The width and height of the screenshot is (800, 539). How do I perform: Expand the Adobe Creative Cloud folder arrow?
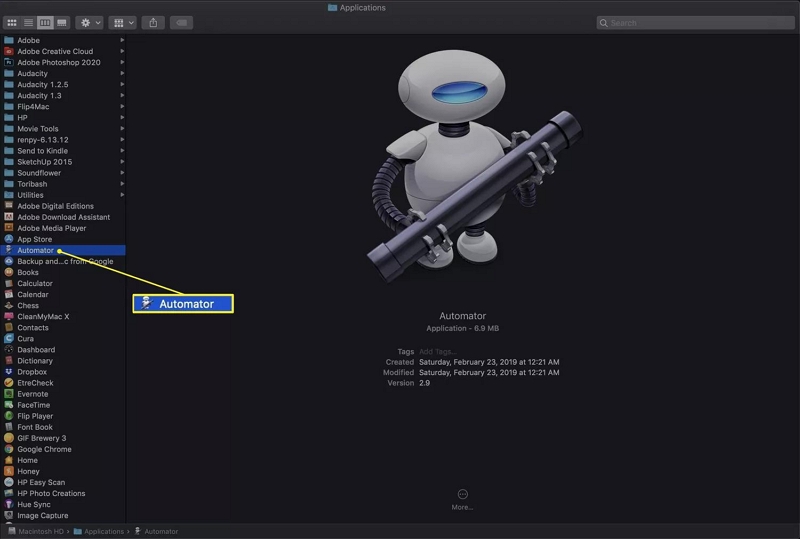click(x=122, y=51)
